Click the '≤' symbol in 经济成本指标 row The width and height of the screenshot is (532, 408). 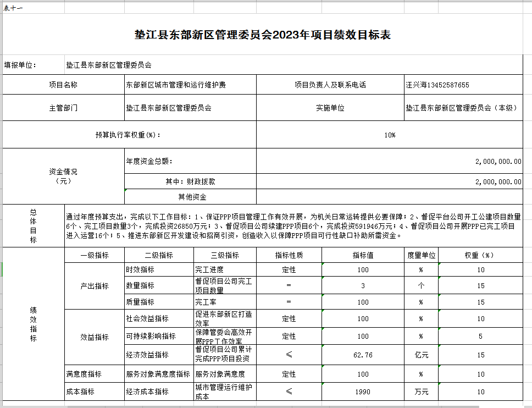click(x=289, y=392)
